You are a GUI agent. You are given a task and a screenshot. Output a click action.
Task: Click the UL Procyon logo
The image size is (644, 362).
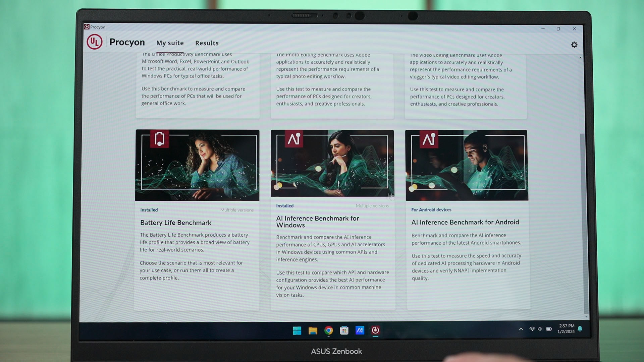pos(95,42)
